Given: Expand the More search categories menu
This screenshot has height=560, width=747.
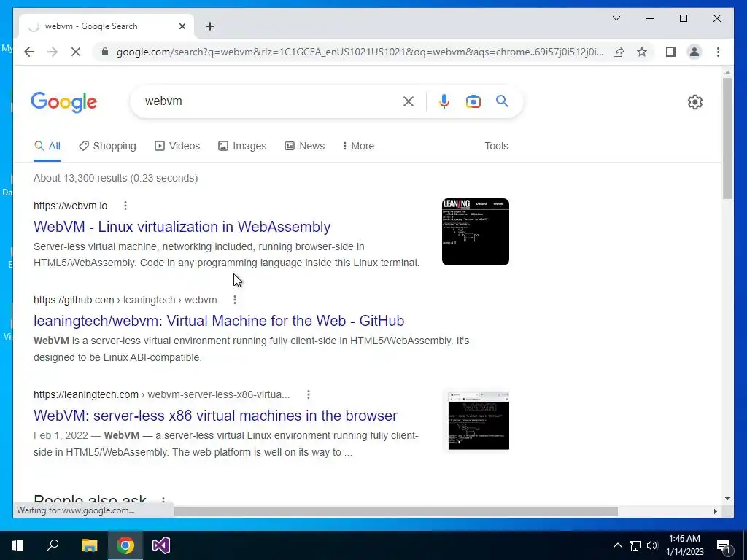Looking at the screenshot, I should pyautogui.click(x=358, y=146).
